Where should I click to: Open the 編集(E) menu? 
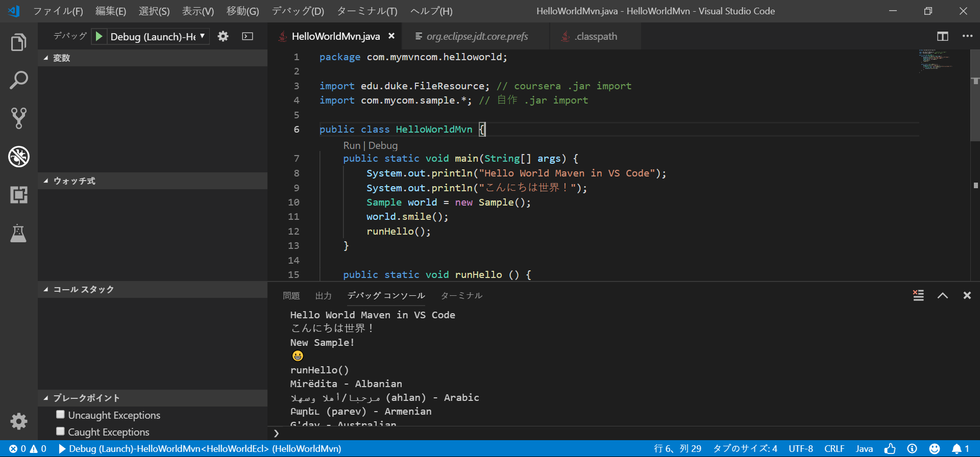[x=111, y=11]
